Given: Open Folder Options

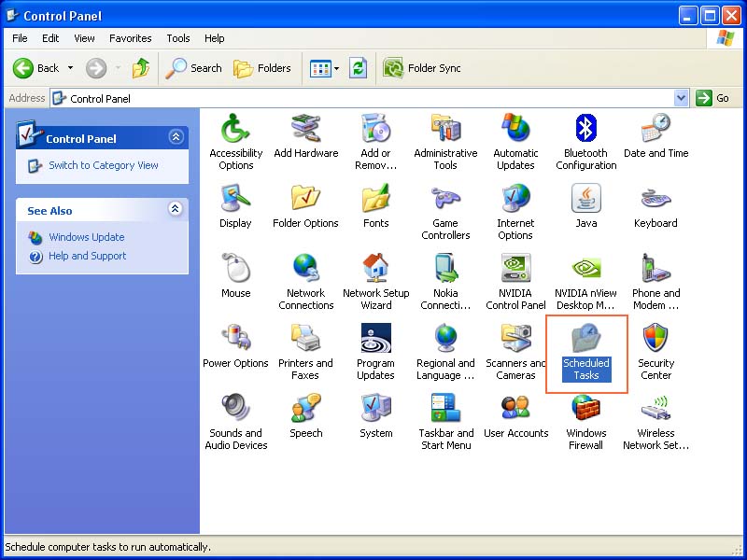Looking at the screenshot, I should tap(306, 205).
